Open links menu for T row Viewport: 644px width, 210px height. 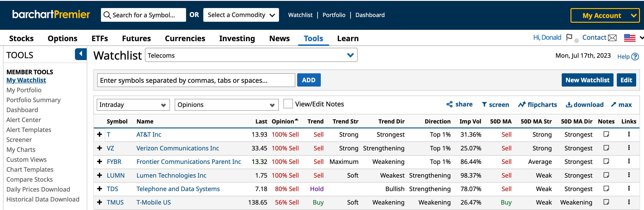click(x=629, y=134)
